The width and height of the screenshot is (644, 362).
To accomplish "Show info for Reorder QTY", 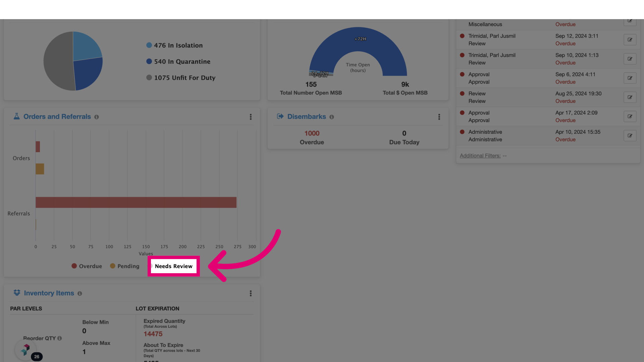I will [60, 338].
